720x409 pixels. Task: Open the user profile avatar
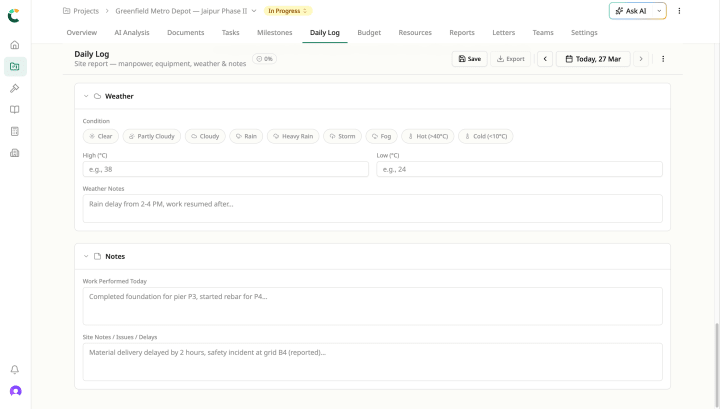(x=15, y=391)
